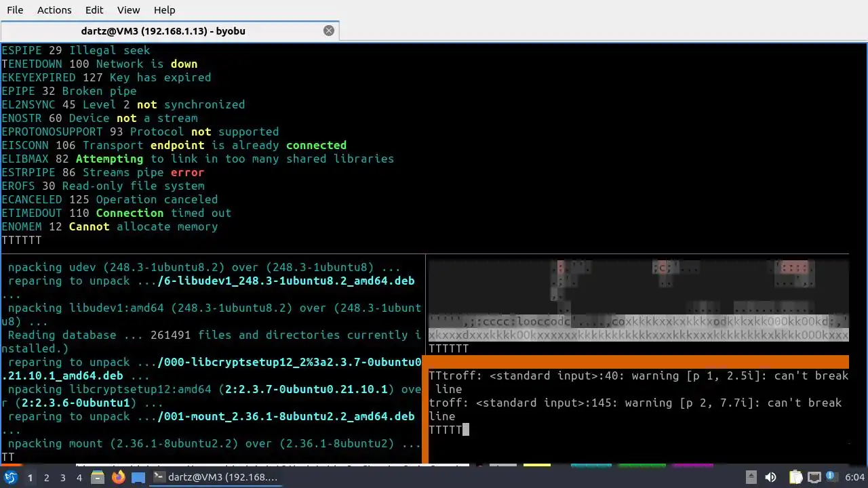
Task: Open the Lubuntu start menu icon
Action: coord(10,477)
